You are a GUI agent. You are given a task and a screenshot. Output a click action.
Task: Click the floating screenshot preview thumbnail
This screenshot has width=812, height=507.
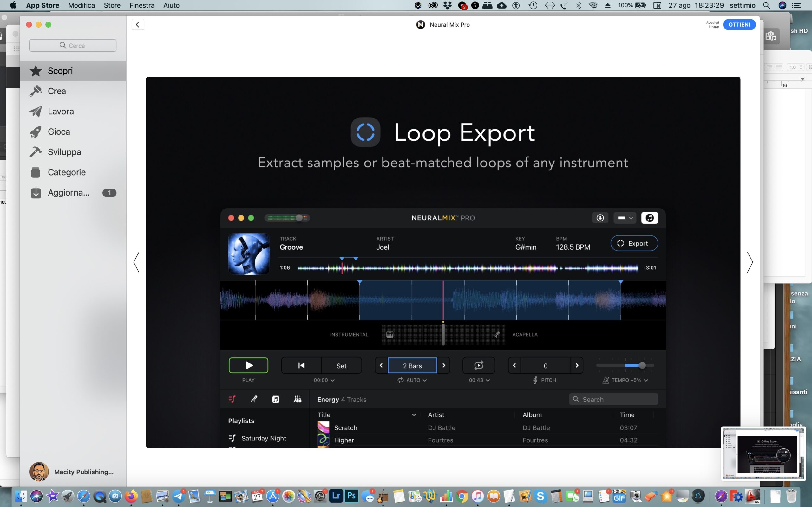[x=763, y=453]
